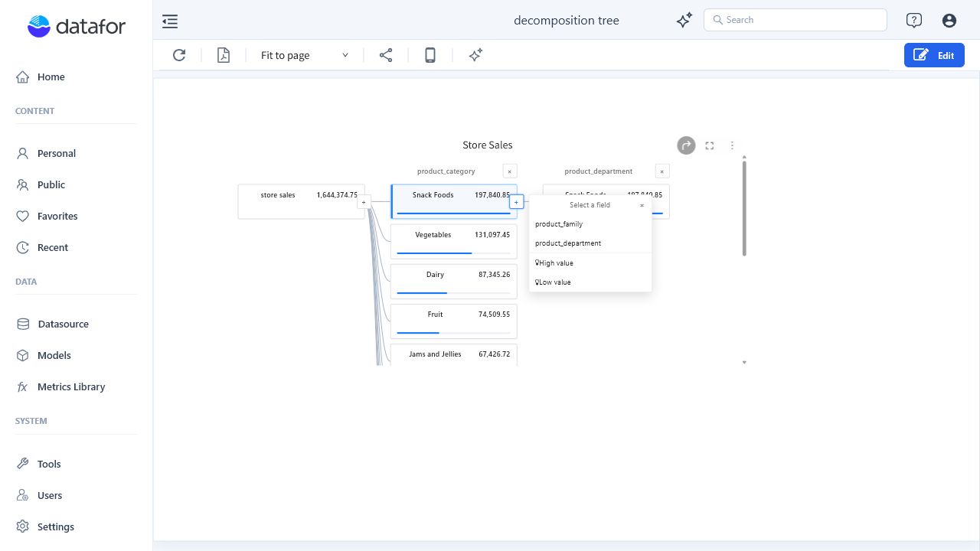980x551 pixels.
Task: Expand the Store Sales chart to fullscreen
Action: (x=710, y=145)
